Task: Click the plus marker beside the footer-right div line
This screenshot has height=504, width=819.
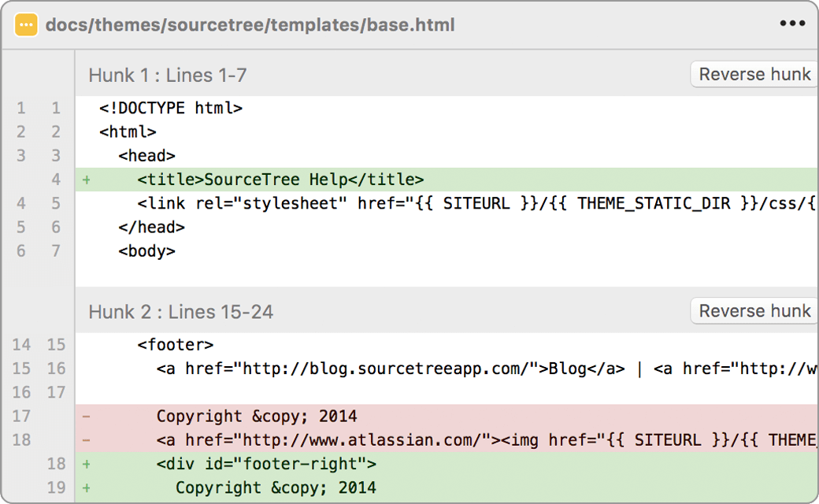Action: click(x=86, y=464)
